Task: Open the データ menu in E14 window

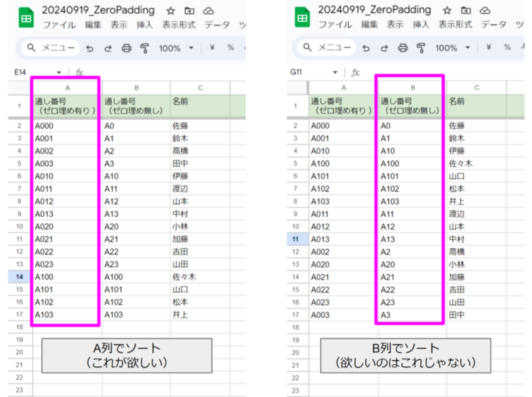Action: coord(217,25)
